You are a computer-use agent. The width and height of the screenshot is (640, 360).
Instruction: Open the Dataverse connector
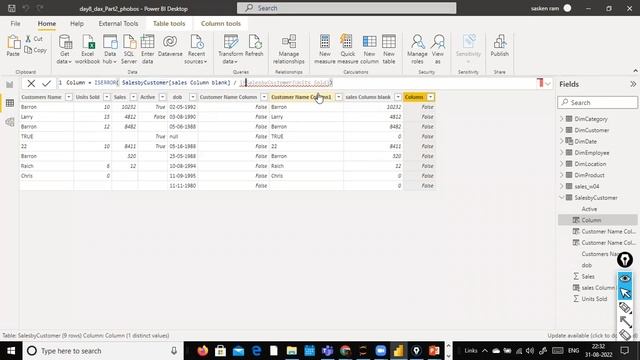click(170, 45)
